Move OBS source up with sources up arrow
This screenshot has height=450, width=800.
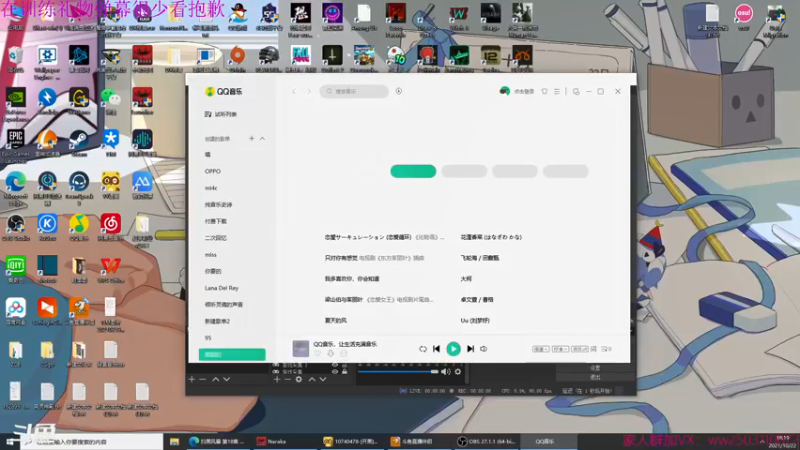coord(312,379)
